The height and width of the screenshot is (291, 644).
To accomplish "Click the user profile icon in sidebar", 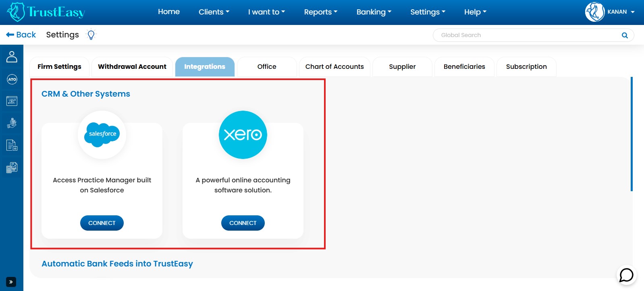I will click(12, 57).
